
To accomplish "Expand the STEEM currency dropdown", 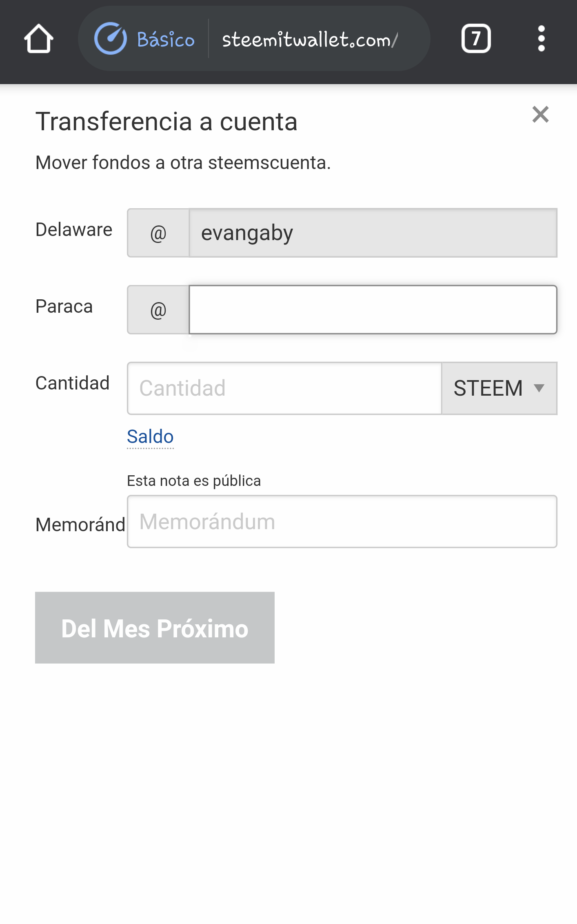I will (x=499, y=388).
